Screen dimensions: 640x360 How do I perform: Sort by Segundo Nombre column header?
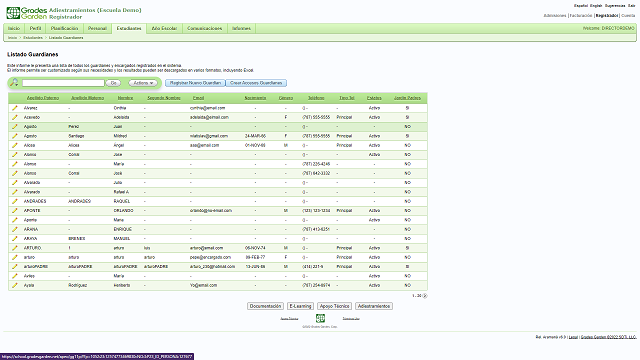(164, 98)
